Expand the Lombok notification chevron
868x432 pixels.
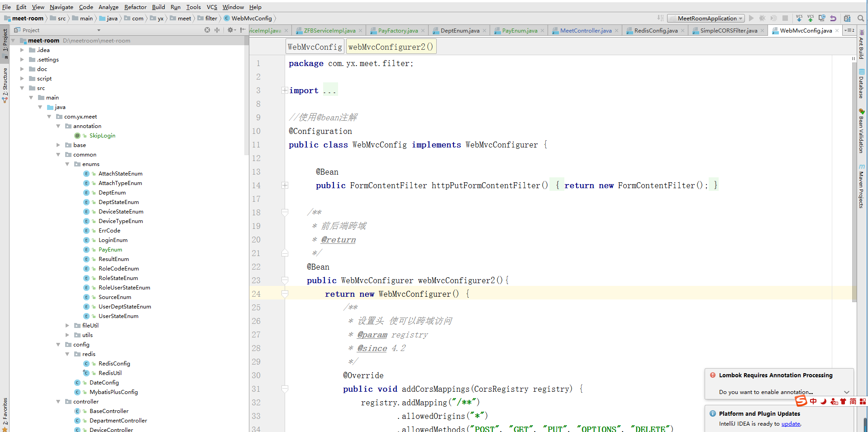coord(847,392)
